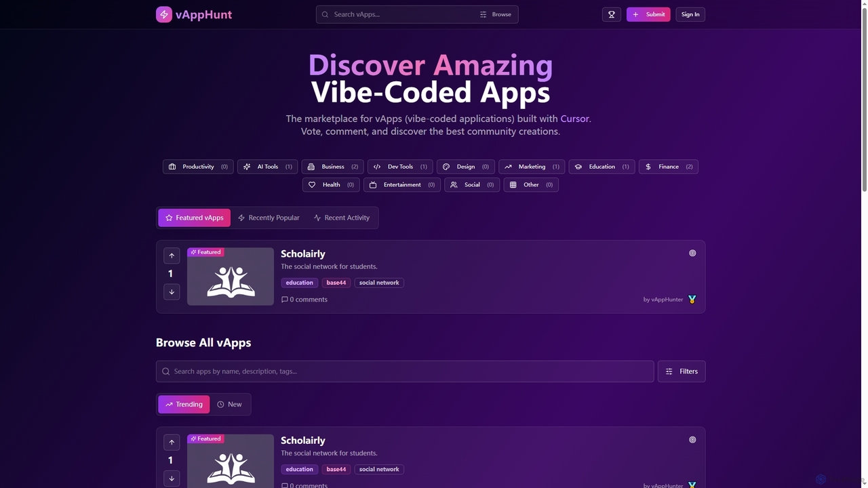This screenshot has width=868, height=488.
Task: Click the social network tag in the Featured vApps section
Action: pos(379,283)
